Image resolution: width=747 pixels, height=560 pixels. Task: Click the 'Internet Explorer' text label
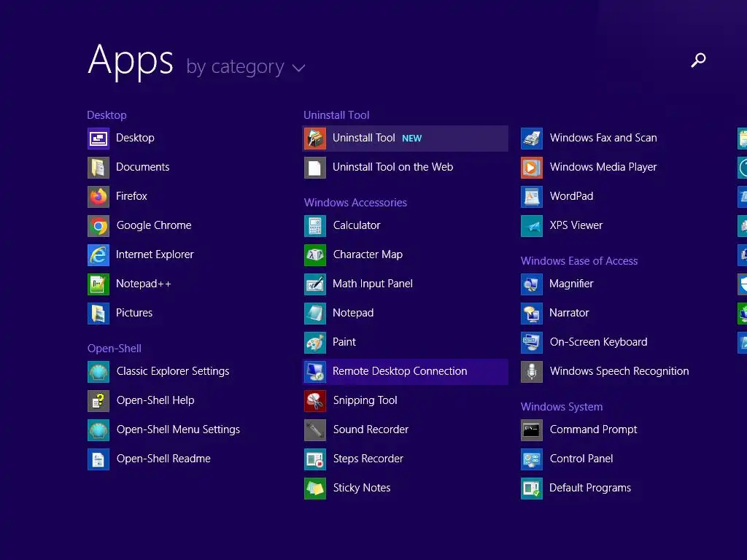[x=155, y=254]
